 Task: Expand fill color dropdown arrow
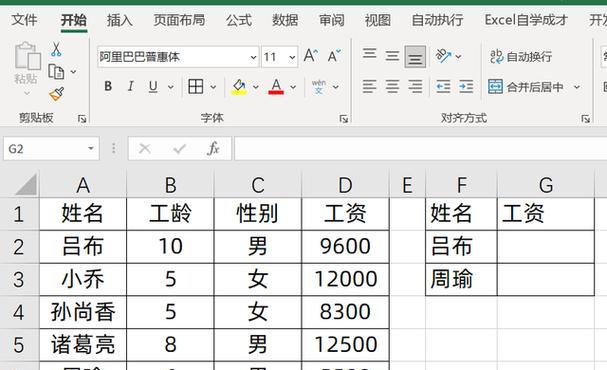pos(255,87)
